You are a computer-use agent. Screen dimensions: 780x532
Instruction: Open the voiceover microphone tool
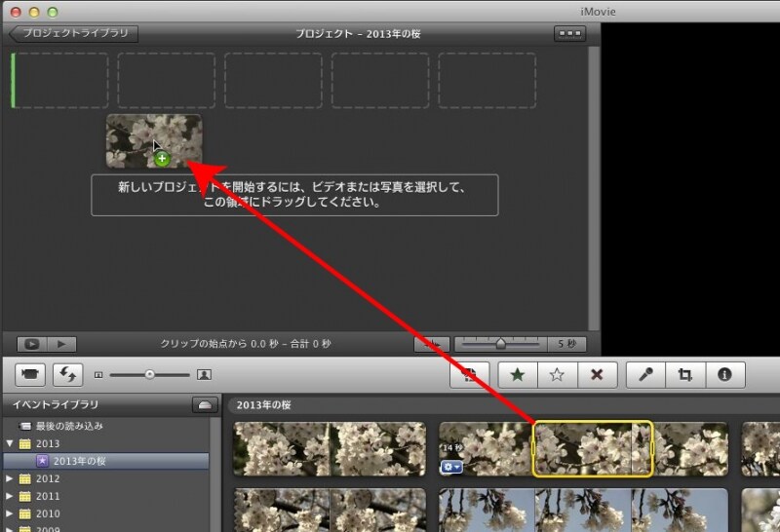645,374
